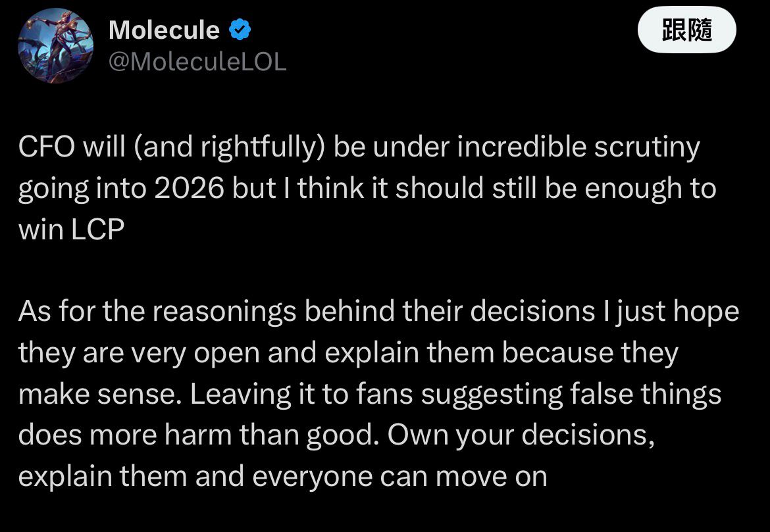
Task: Open Molecule's profile avatar picture
Action: coord(55,46)
